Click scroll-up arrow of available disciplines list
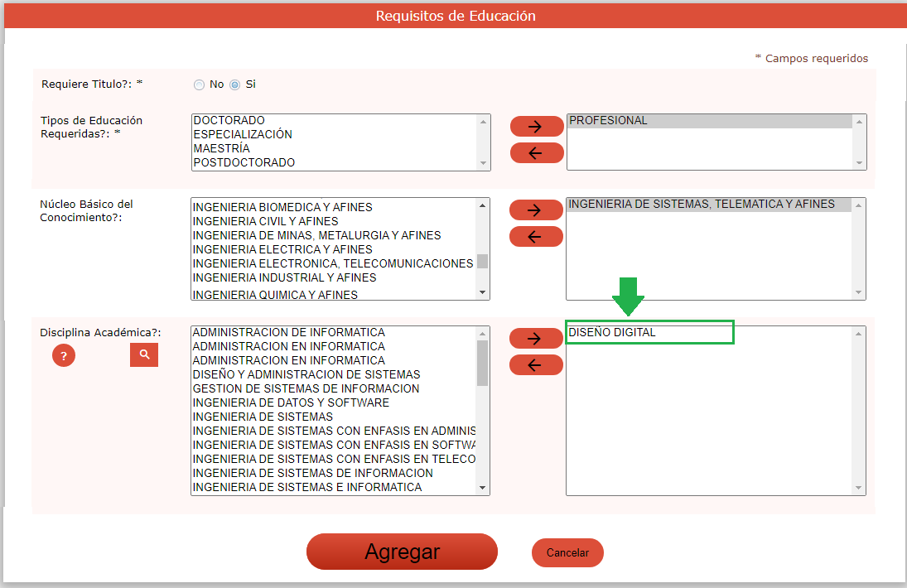 (x=482, y=334)
